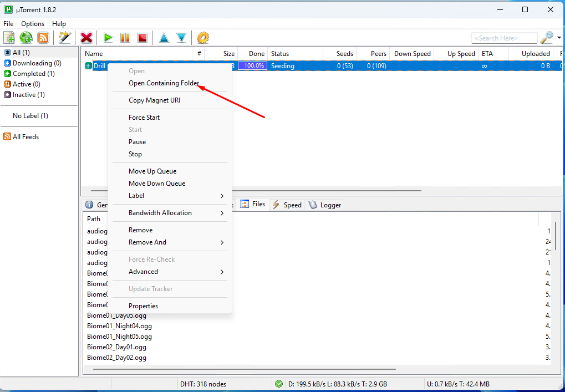
Task: Switch to the Speed tab
Action: (x=287, y=205)
